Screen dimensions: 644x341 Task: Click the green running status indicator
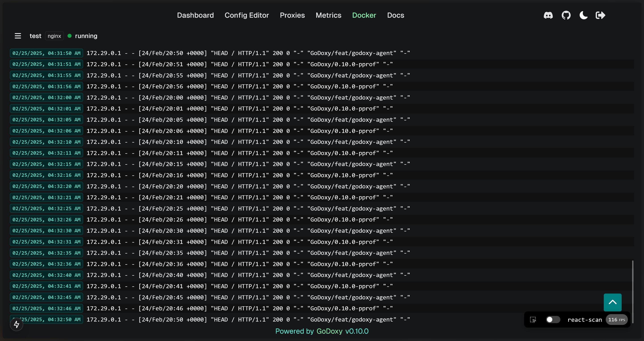click(70, 36)
